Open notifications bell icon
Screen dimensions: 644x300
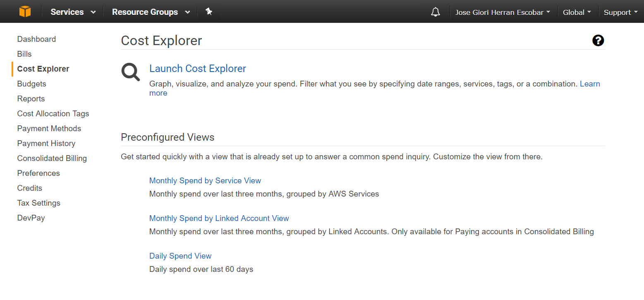click(x=435, y=12)
